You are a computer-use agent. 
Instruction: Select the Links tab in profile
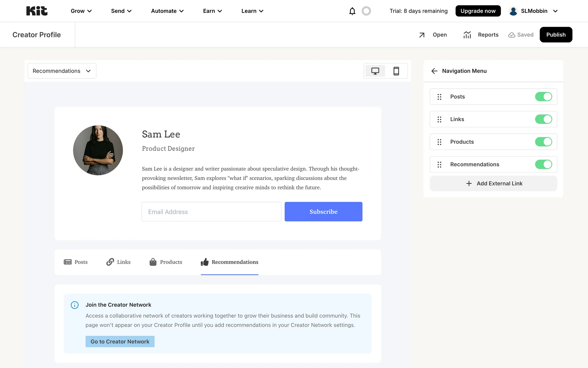[x=119, y=262]
